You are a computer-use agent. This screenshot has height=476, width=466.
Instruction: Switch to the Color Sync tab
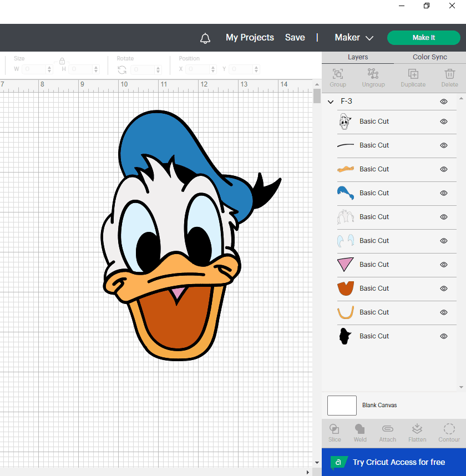click(x=429, y=57)
